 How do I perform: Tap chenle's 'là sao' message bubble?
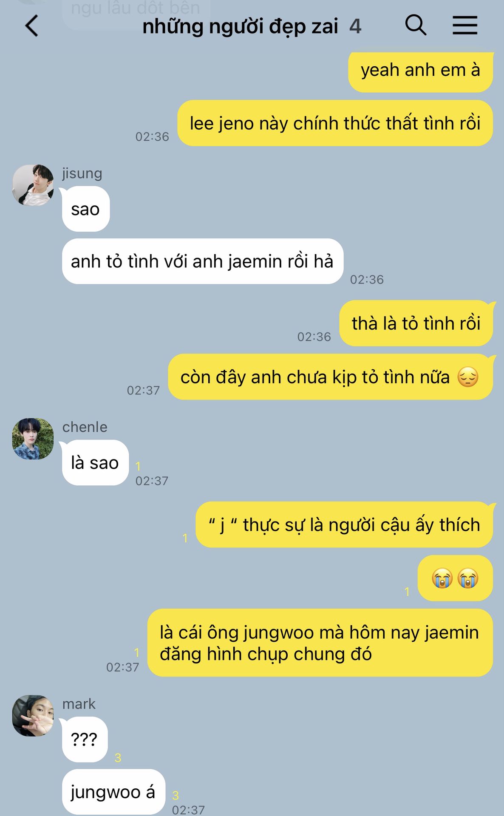pyautogui.click(x=95, y=463)
